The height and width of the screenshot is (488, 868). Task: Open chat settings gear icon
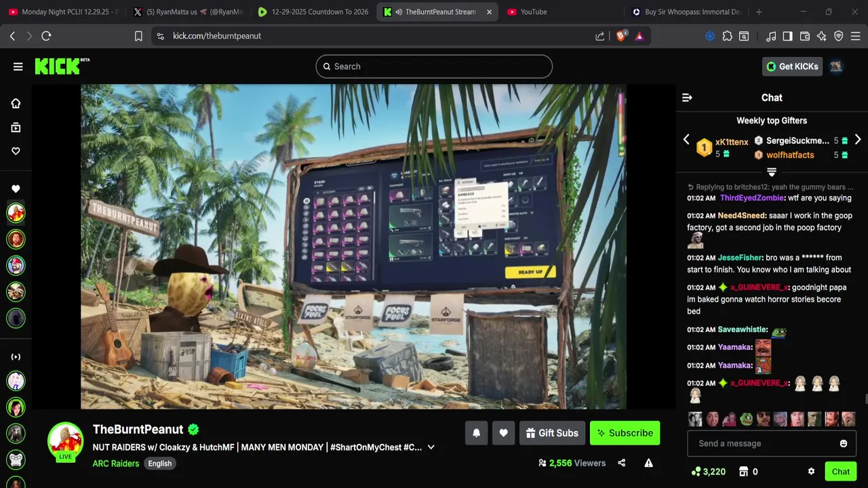tap(811, 472)
